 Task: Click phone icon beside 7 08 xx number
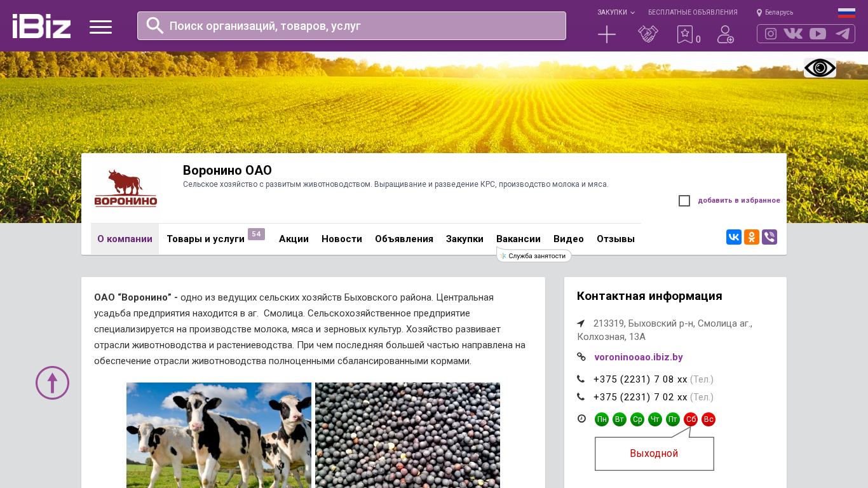click(581, 379)
